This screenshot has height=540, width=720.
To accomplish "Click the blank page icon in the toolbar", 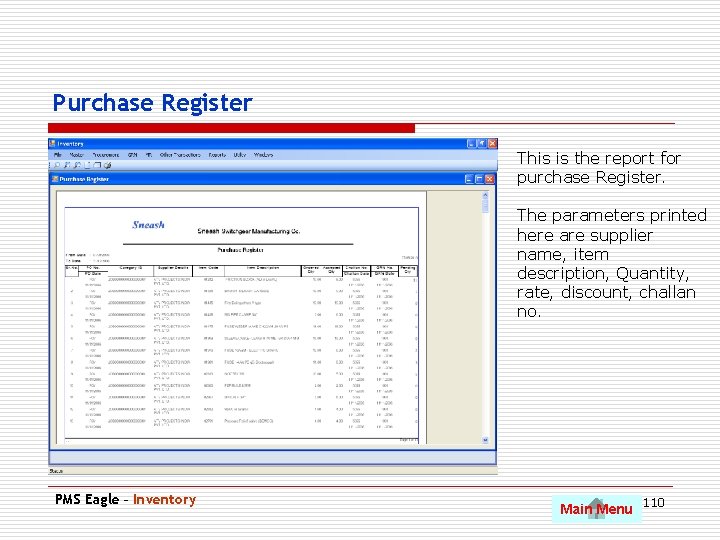I will click(x=87, y=165).
